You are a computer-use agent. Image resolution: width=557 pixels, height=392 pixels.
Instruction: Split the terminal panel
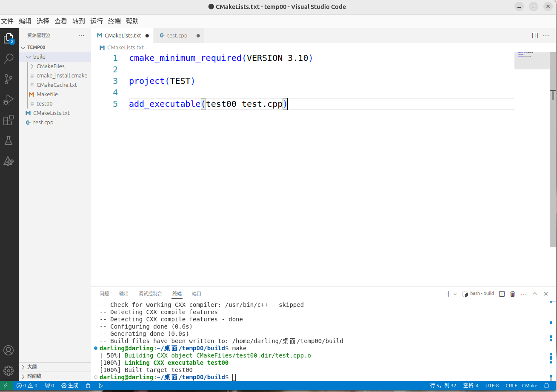coord(502,294)
